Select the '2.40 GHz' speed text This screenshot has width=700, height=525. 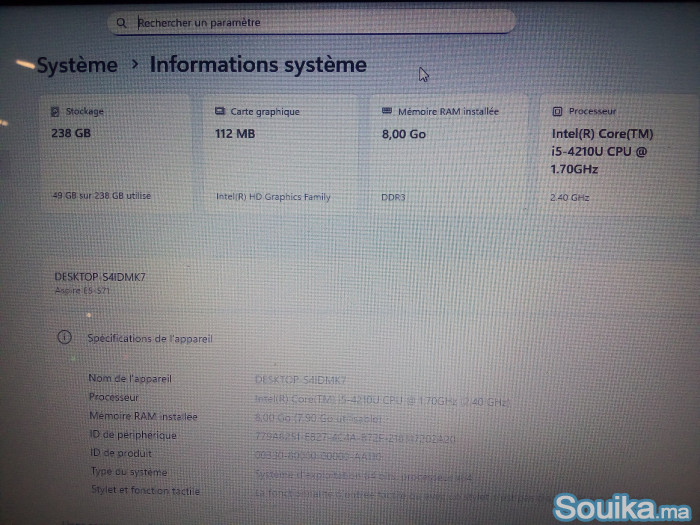coord(570,197)
